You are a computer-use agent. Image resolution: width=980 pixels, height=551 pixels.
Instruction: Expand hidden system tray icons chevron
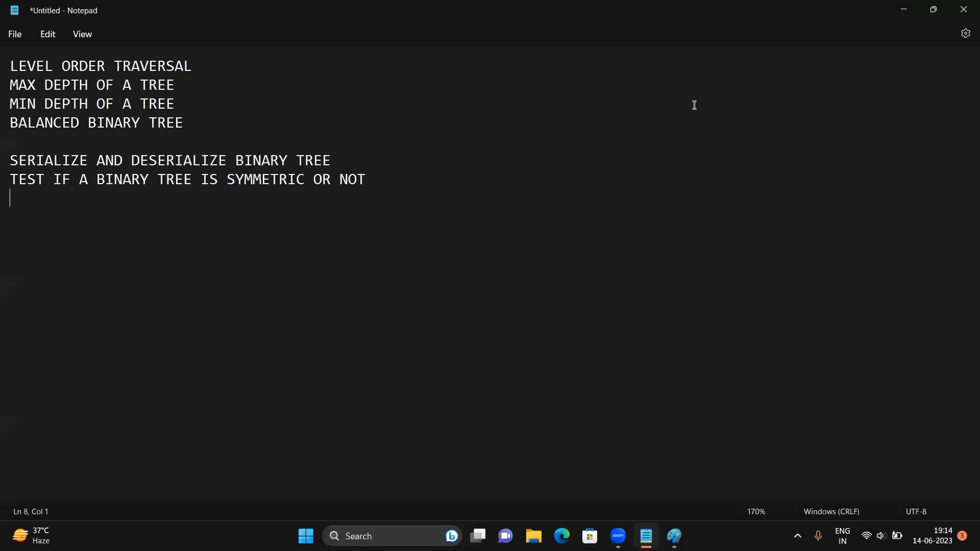click(797, 536)
